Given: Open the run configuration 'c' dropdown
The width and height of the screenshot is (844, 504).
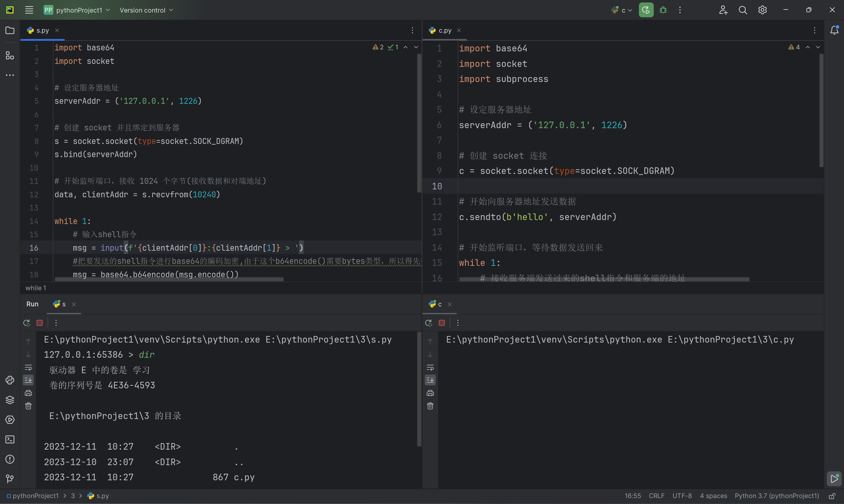Looking at the screenshot, I should 622,10.
